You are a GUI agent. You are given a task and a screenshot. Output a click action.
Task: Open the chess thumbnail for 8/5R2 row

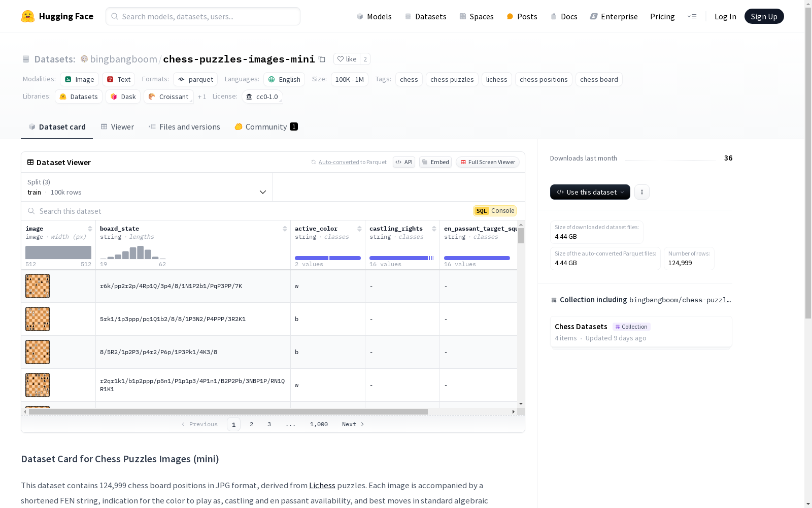[x=38, y=352]
